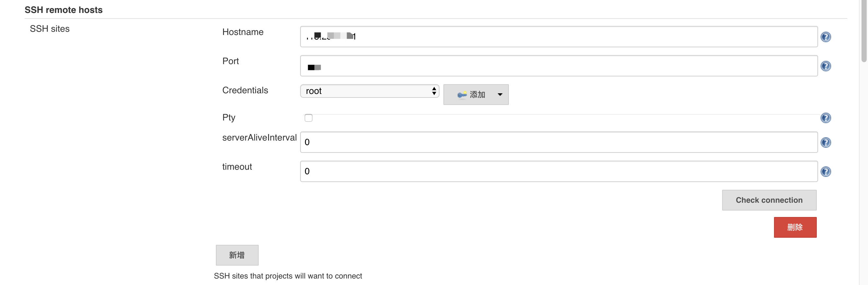868x285 pixels.
Task: Expand the 添加 dropdown arrow
Action: point(500,95)
